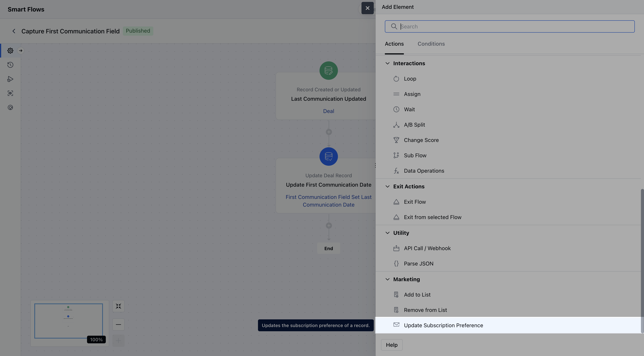Collapse the Exit Actions section
The height and width of the screenshot is (356, 644).
coord(387,186)
